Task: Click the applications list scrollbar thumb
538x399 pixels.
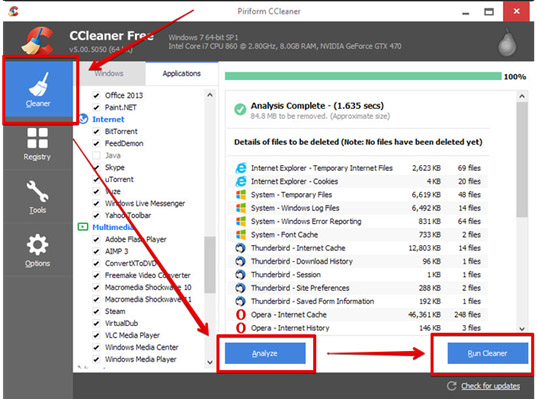Action: 210,265
